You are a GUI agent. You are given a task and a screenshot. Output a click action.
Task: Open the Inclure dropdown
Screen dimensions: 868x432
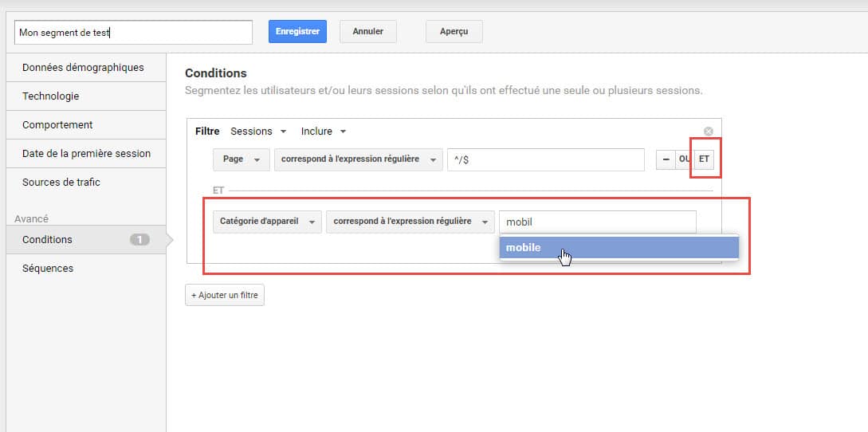pos(324,132)
